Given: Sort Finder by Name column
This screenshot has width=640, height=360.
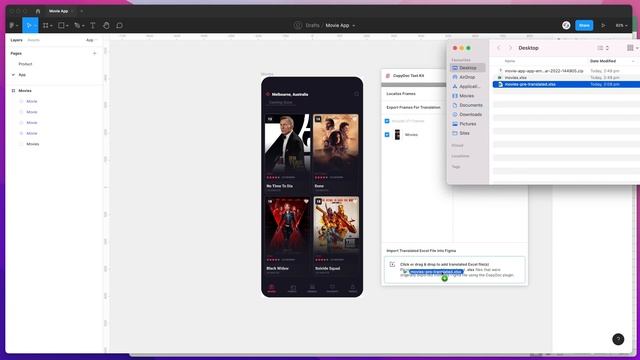Looking at the screenshot, I should (510, 61).
